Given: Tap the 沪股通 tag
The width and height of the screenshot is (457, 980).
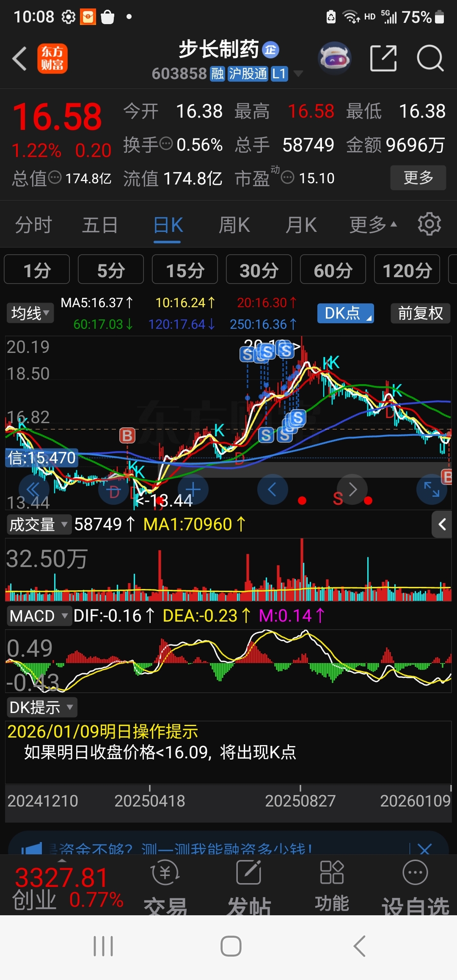Looking at the screenshot, I should point(248,74).
